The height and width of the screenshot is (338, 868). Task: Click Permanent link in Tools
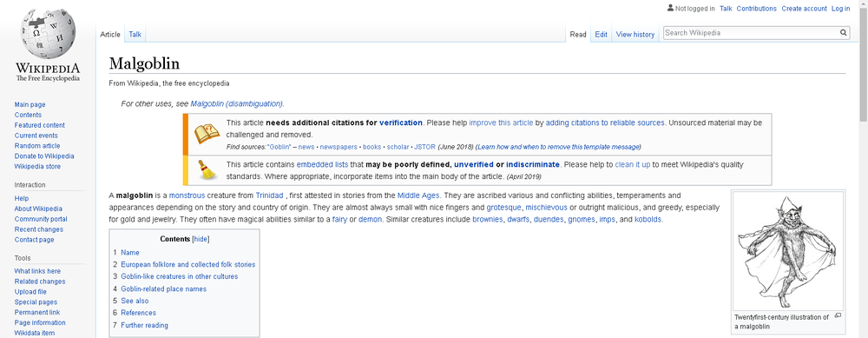coord(37,313)
